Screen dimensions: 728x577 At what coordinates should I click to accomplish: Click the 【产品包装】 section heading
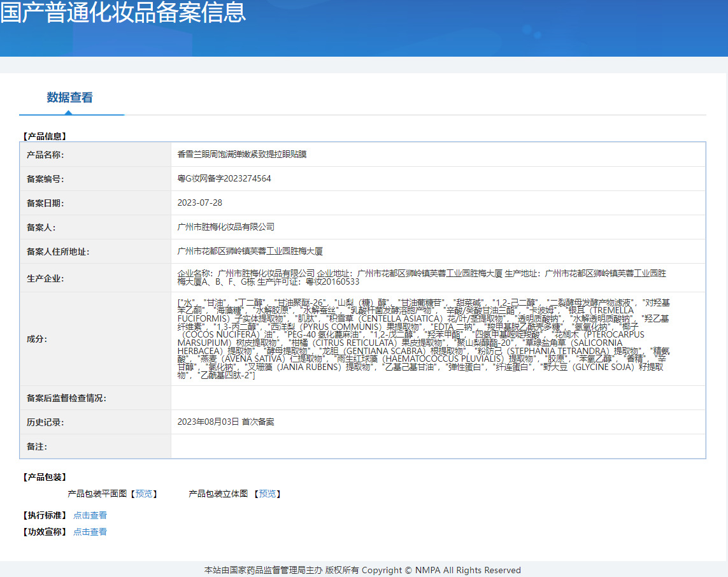(45, 477)
